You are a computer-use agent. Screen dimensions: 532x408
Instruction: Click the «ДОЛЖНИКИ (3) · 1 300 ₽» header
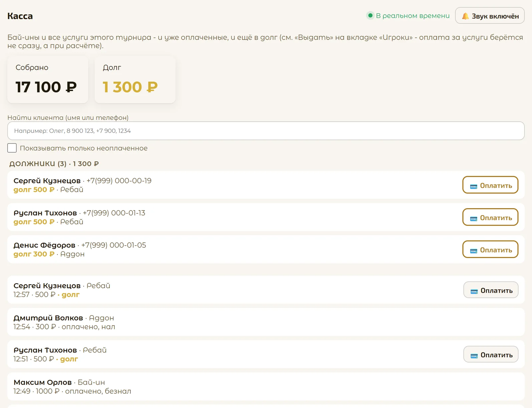(54, 164)
